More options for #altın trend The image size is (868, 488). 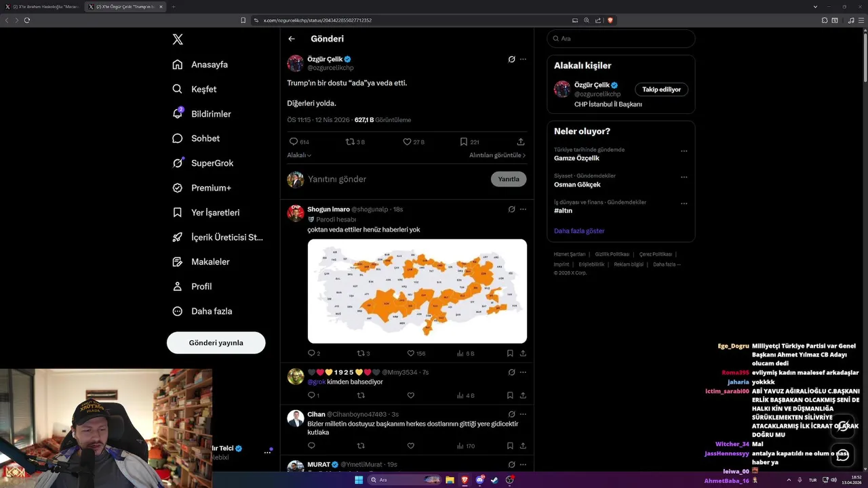[684, 203]
